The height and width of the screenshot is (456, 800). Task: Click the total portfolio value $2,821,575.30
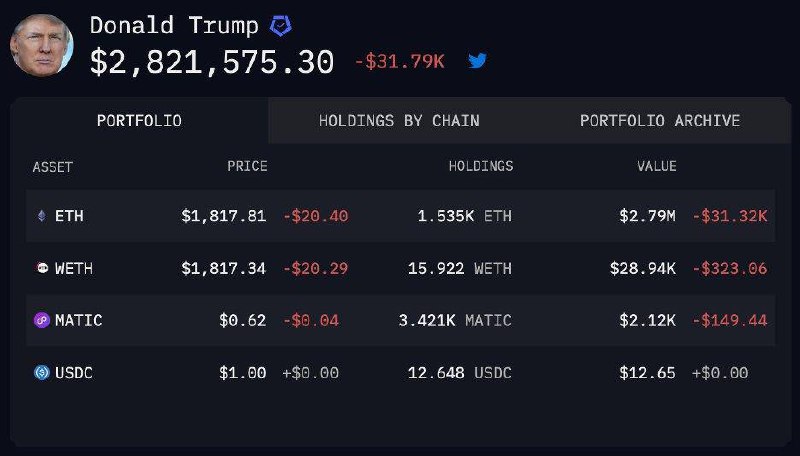point(212,62)
